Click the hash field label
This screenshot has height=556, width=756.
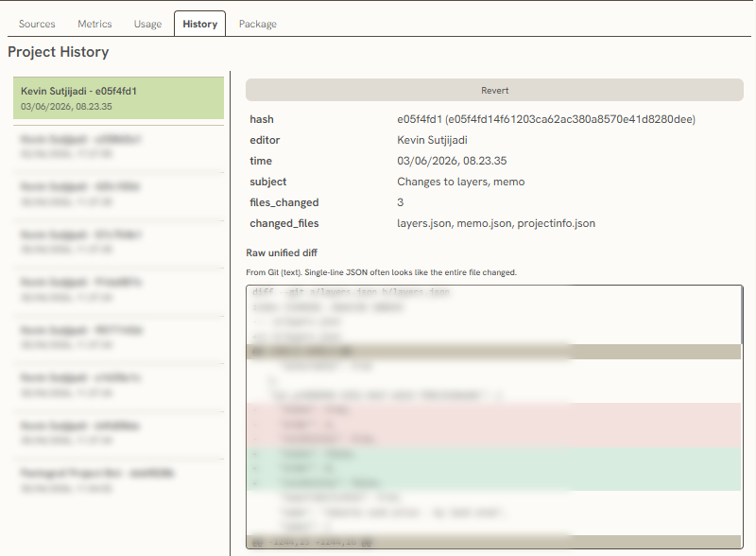[262, 119]
